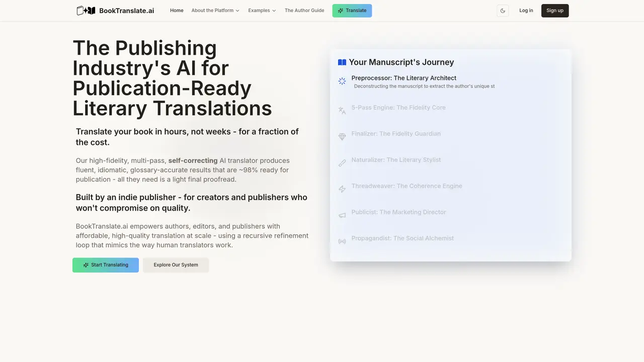Screen dimensions: 644x362
Task: Click the BookTranslate.ai brand name text
Action: (x=127, y=11)
